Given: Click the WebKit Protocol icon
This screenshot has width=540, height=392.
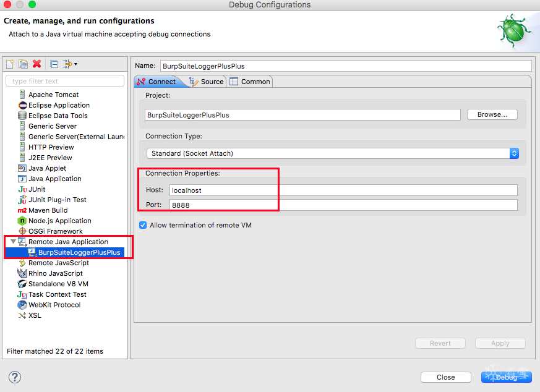Looking at the screenshot, I should coord(22,305).
